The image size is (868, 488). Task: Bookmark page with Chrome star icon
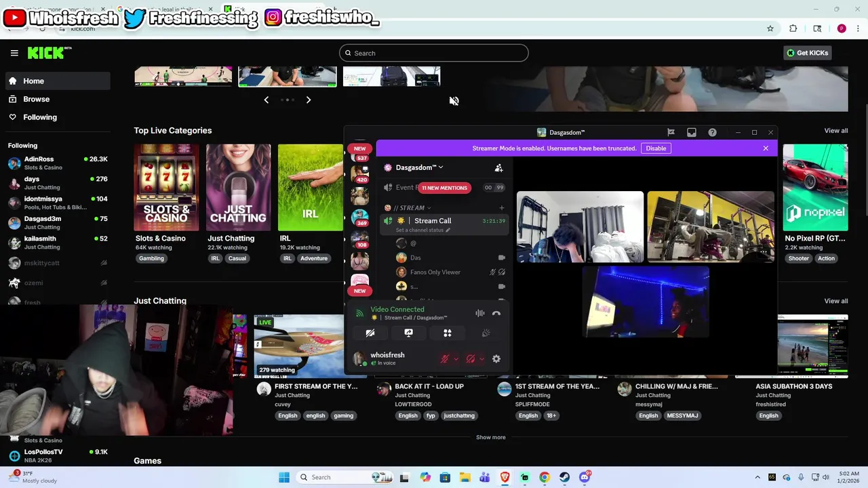coord(770,28)
